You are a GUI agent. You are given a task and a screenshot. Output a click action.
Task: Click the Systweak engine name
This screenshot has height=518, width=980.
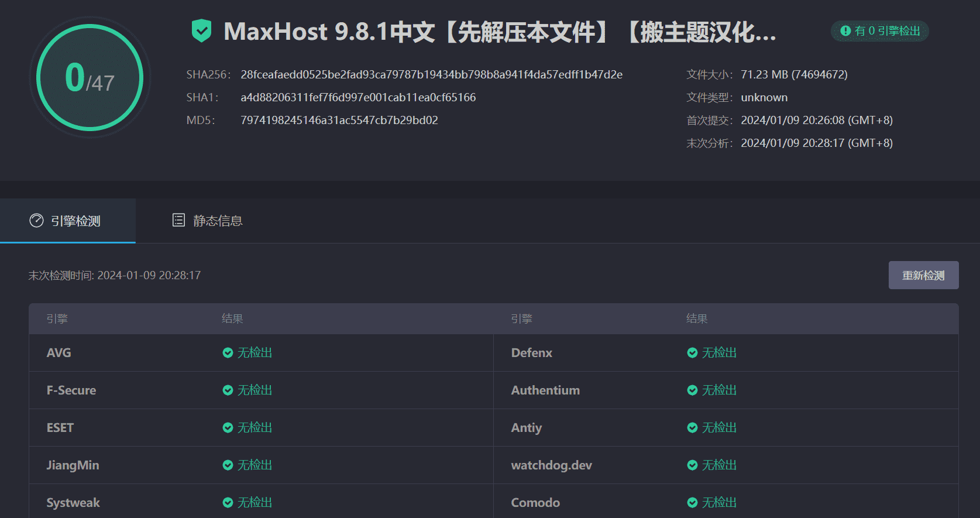pos(73,502)
